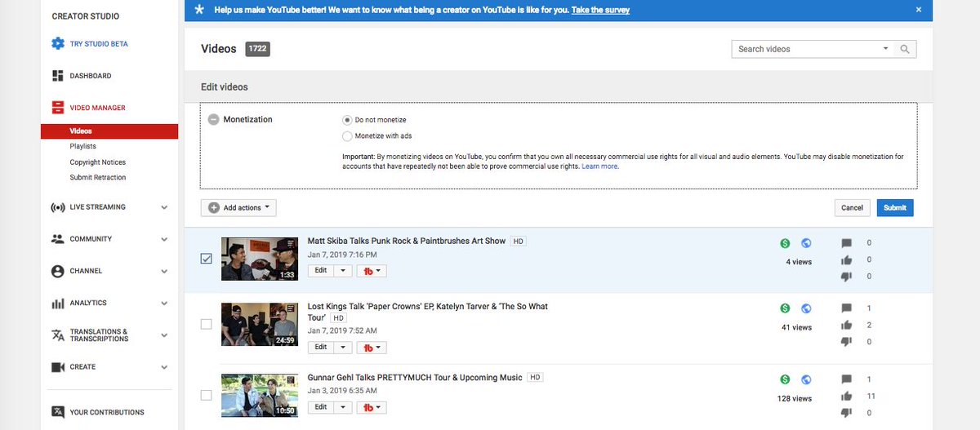980x430 pixels.
Task: Open Edit dropdown arrow for Matt Skiba video
Action: (343, 270)
